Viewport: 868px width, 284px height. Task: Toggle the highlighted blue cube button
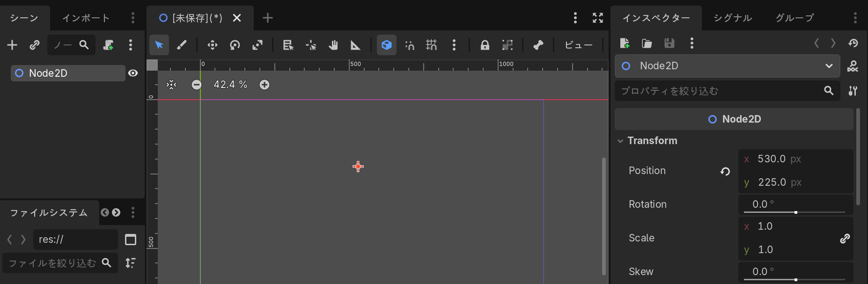387,45
